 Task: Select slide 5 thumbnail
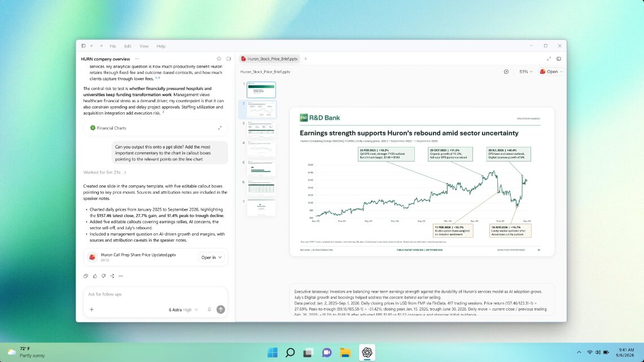[261, 168]
